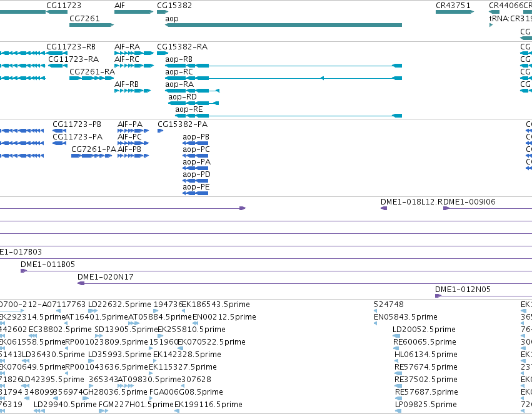532x414 pixels.
Task: Select EST EK255810.5prime
Action: tap(160, 336)
